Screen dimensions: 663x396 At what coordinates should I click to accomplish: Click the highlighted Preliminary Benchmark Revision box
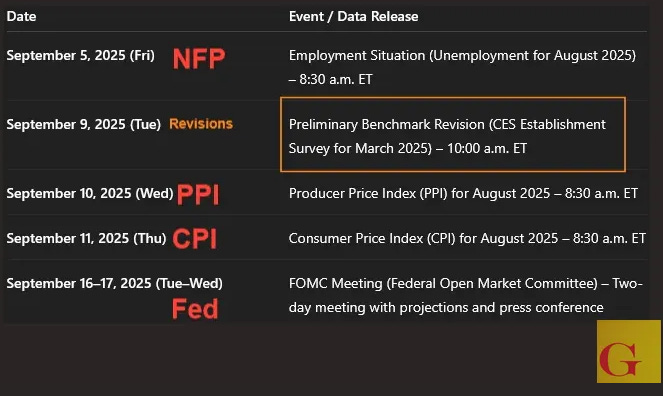(x=453, y=134)
